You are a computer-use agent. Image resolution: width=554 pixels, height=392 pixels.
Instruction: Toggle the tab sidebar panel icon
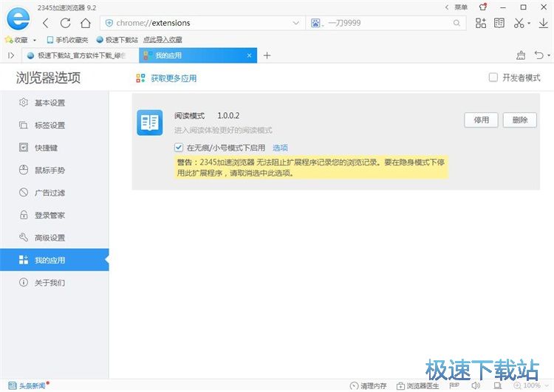11,55
